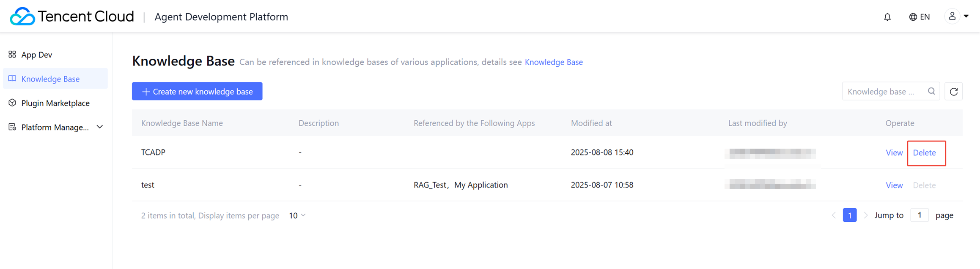Select Knowledge Base in the sidebar
This screenshot has width=980, height=269.
tap(50, 79)
